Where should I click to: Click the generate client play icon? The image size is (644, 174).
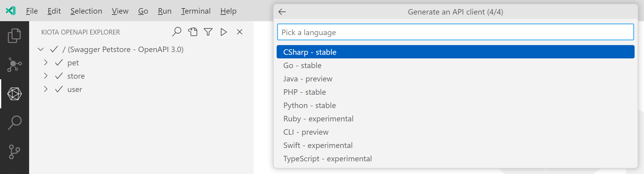224,32
